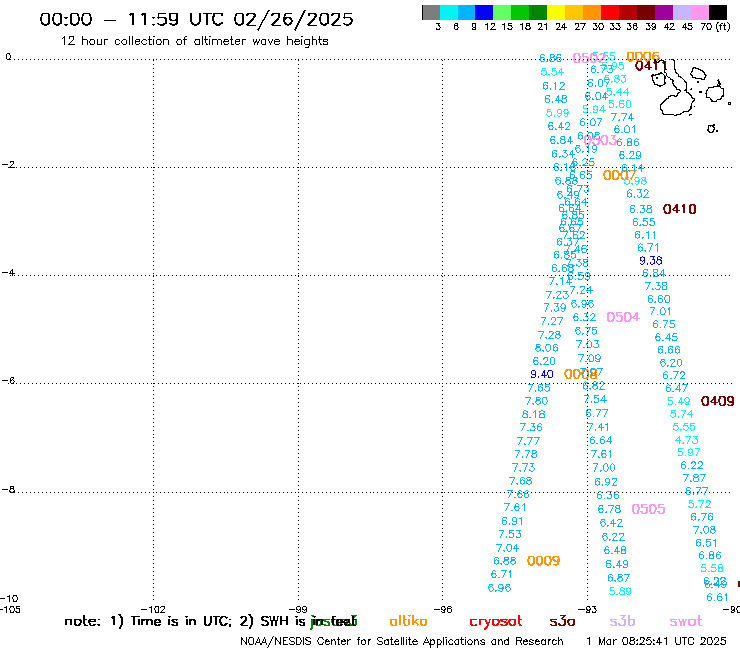The height and width of the screenshot is (650, 740).
Task: Click the wave height value 6.60
Action: [x=659, y=299]
